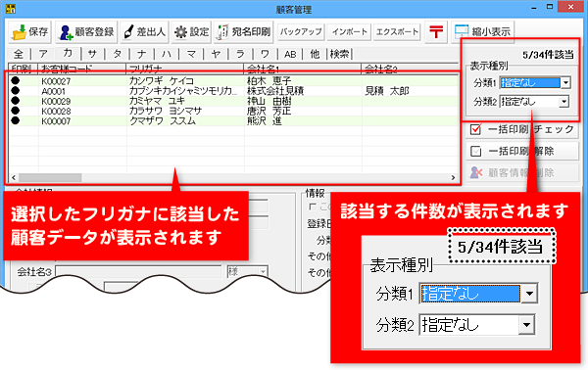
Task: Check the 一括印刷チェック checkbox
Action: coord(475,129)
